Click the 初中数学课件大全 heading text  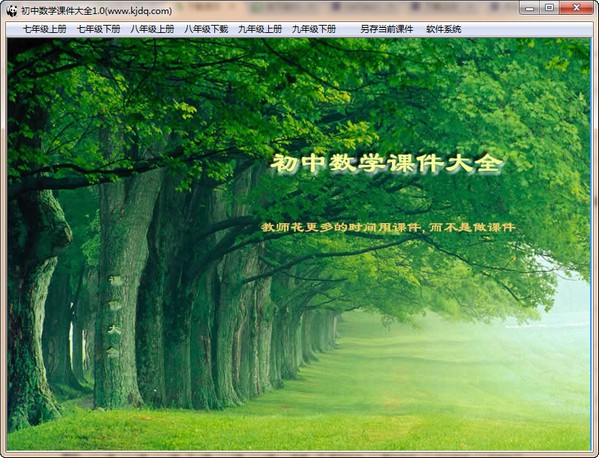(x=387, y=164)
